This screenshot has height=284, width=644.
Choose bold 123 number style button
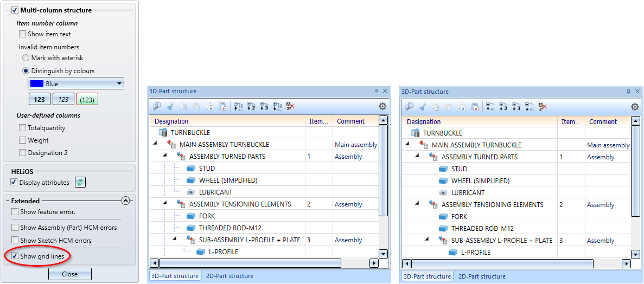pos(40,99)
